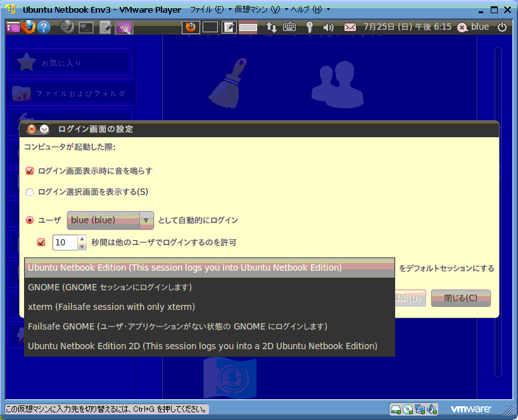Click the keyboard input method indicator
This screenshot has width=518, height=420.
[x=289, y=27]
